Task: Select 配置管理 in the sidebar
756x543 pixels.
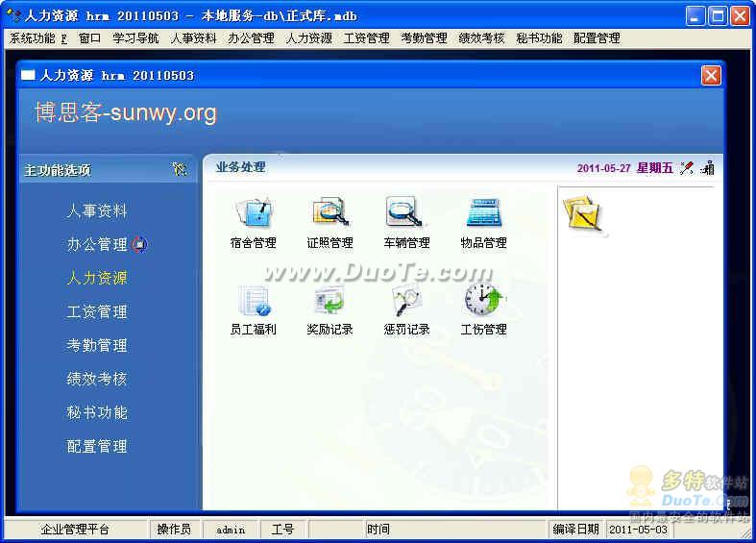Action: click(x=97, y=446)
